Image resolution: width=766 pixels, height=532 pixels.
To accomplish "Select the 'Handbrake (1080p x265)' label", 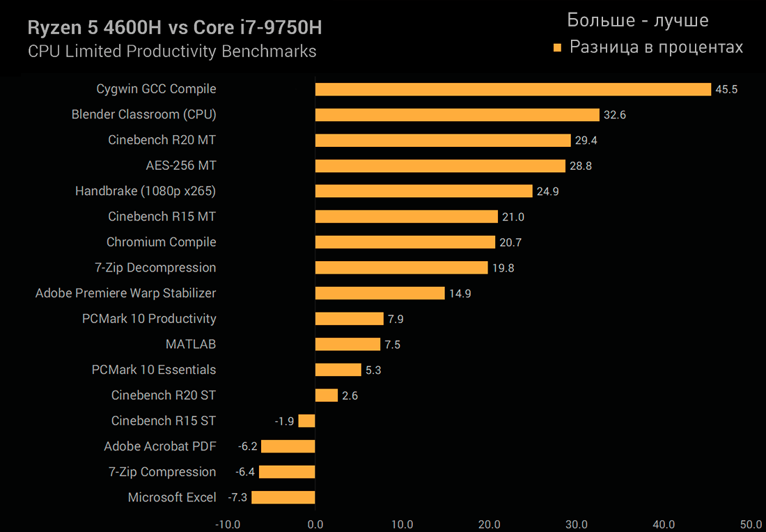I will [x=146, y=191].
